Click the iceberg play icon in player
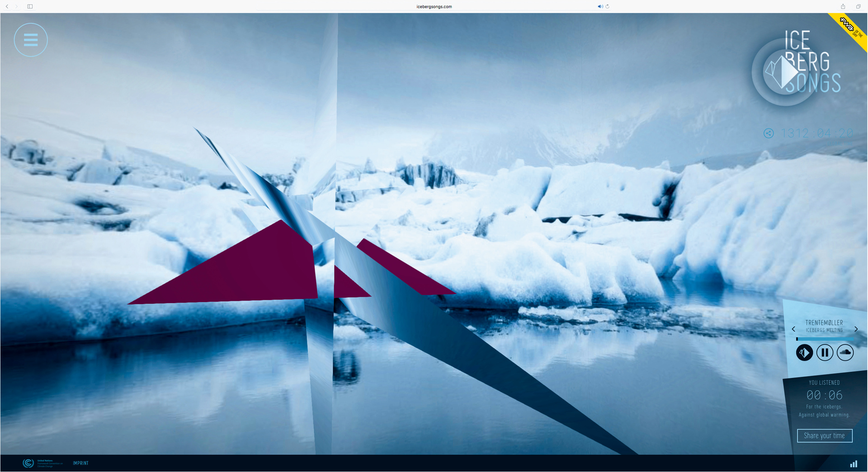This screenshot has width=868, height=472. coord(804,353)
